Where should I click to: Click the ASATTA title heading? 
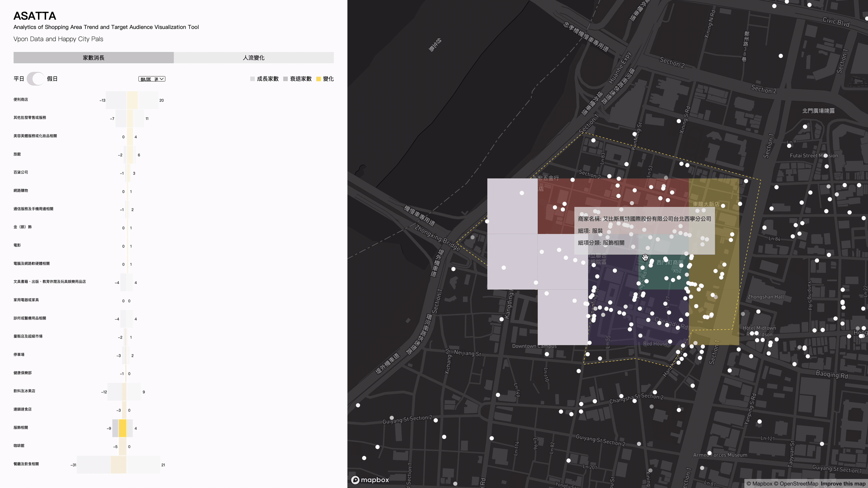coord(35,16)
